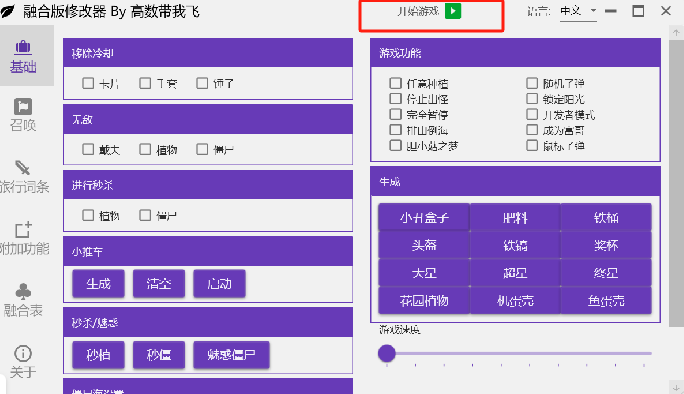Image resolution: width=684 pixels, height=394 pixels.
Task: Click the 游戏功能 section header
Action: tap(515, 53)
